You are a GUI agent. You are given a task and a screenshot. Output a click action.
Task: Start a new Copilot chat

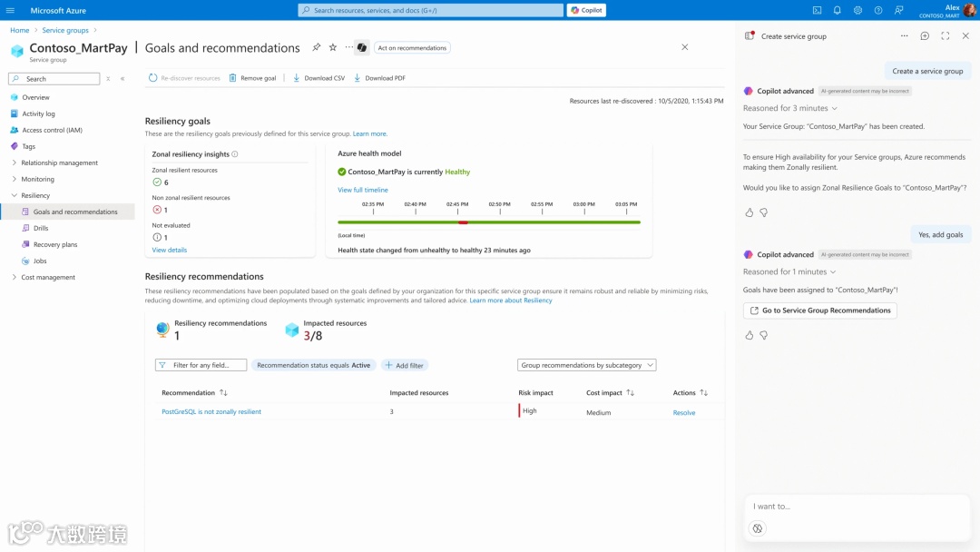click(x=925, y=36)
